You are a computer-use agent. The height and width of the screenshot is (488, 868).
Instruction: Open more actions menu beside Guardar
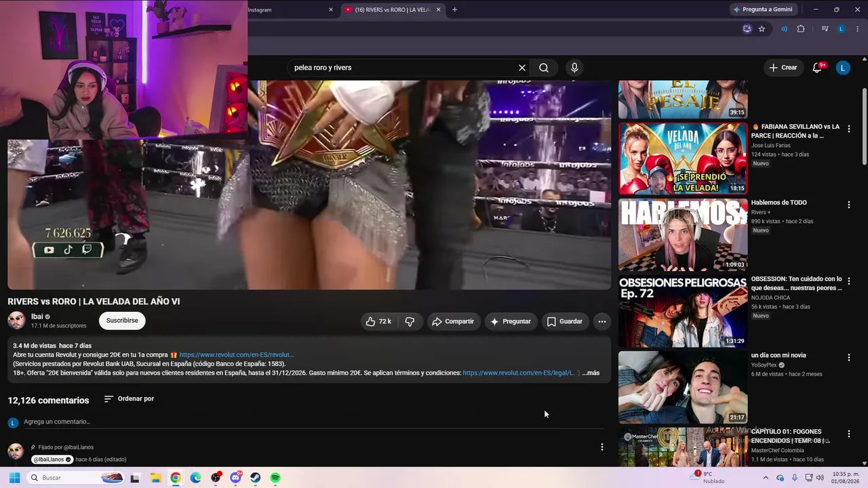tap(601, 321)
